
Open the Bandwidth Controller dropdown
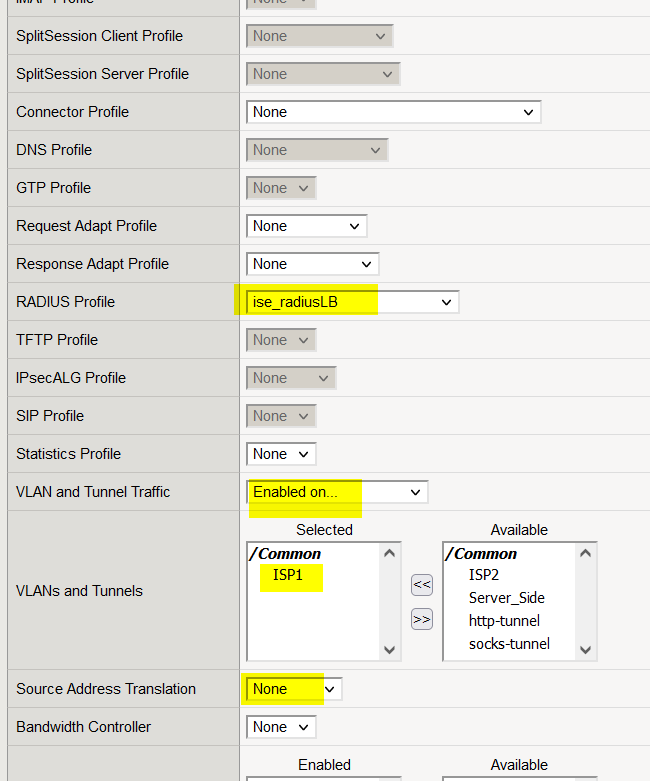click(x=281, y=727)
